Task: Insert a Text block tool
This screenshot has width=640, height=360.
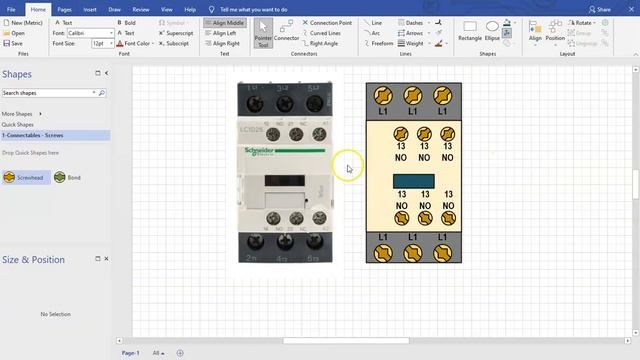Action: point(63,23)
